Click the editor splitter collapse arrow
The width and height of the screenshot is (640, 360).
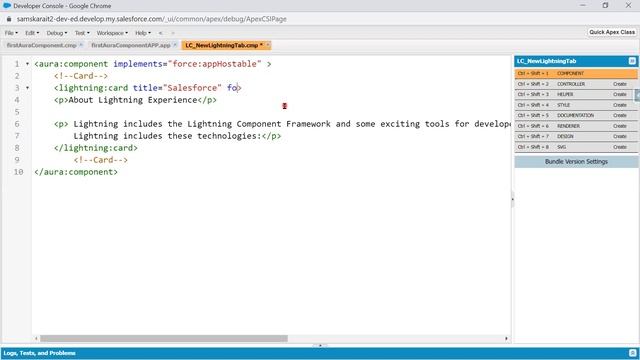(513, 199)
